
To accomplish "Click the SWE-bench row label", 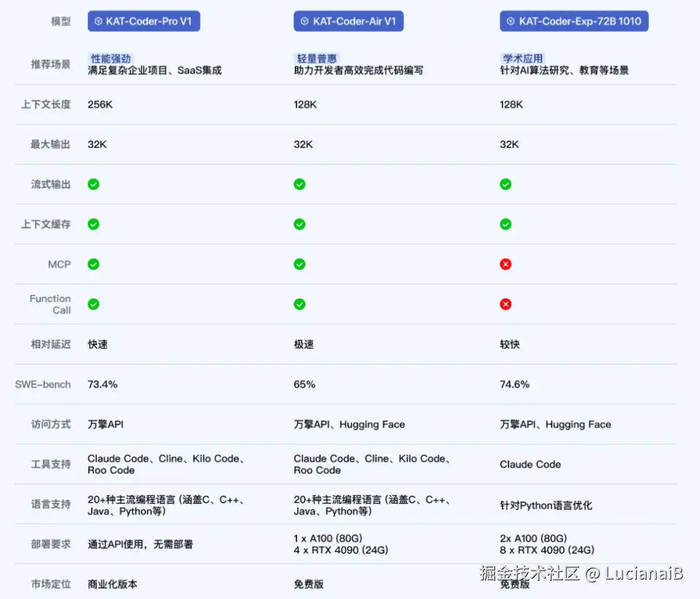I will [43, 384].
